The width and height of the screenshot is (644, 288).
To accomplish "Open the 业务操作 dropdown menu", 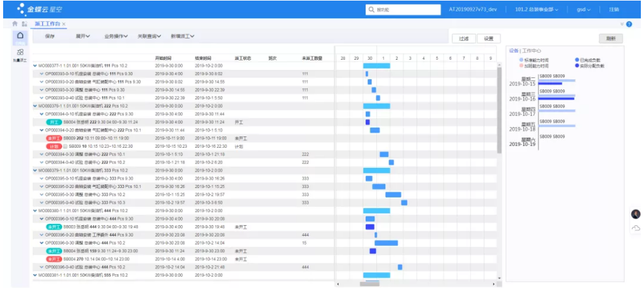I will (x=116, y=36).
